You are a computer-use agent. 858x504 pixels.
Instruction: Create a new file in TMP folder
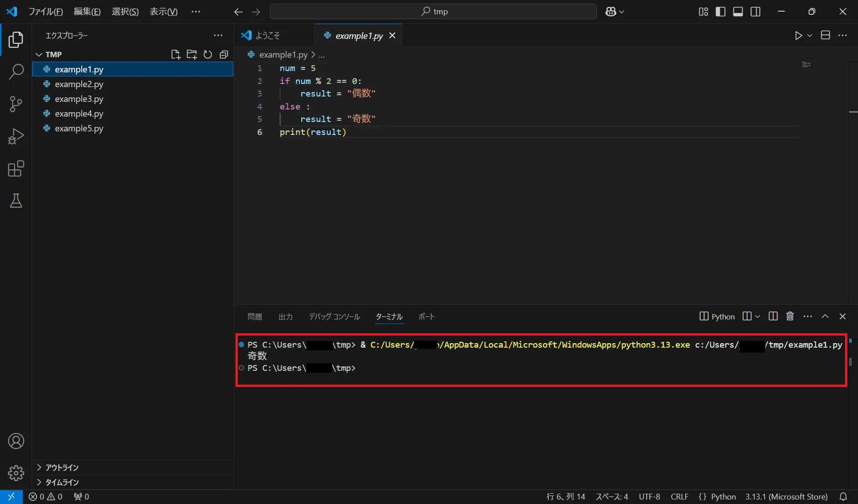176,55
